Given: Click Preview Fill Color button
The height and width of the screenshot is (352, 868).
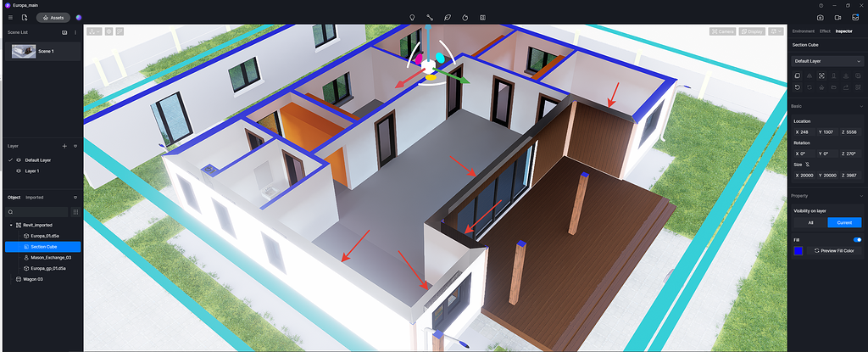Looking at the screenshot, I should pyautogui.click(x=834, y=251).
